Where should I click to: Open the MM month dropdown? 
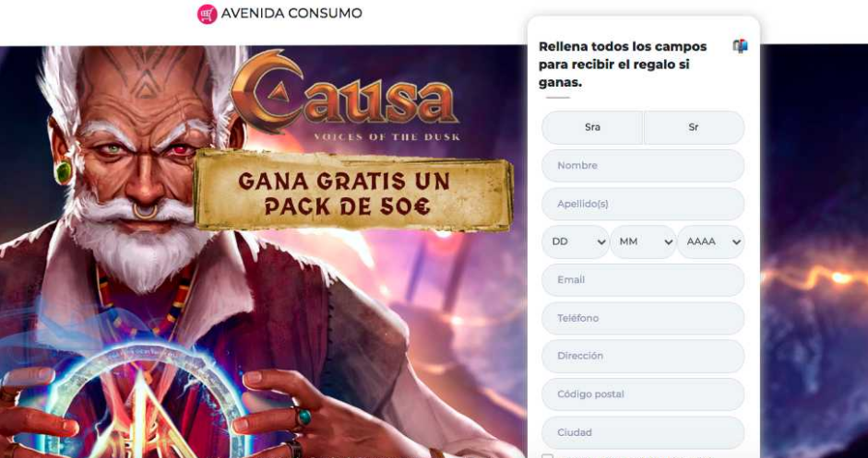pyautogui.click(x=643, y=241)
